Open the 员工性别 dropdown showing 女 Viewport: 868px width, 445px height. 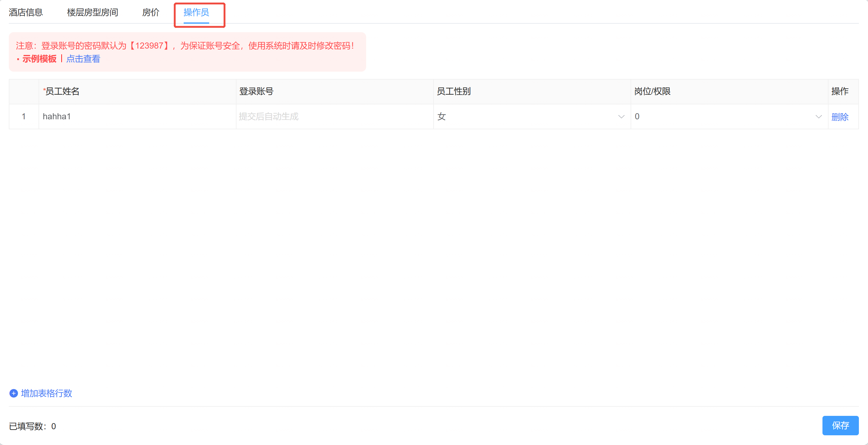[x=526, y=117]
